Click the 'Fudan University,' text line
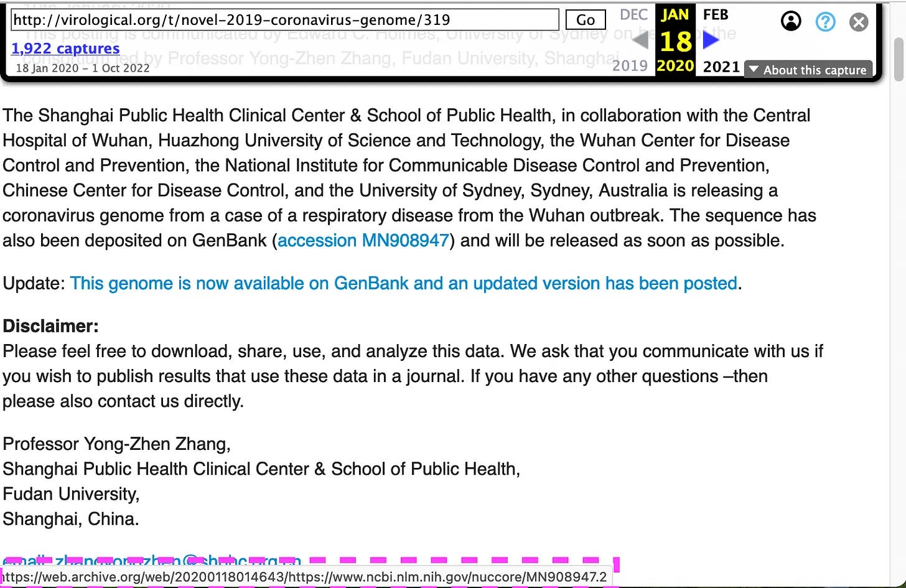The image size is (906, 588). pos(72,494)
